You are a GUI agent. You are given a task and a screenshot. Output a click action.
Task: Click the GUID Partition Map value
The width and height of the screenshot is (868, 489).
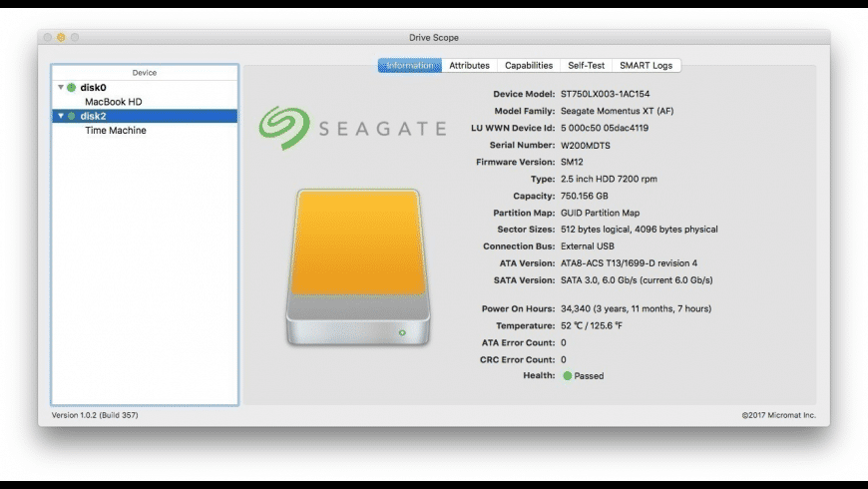click(x=600, y=213)
